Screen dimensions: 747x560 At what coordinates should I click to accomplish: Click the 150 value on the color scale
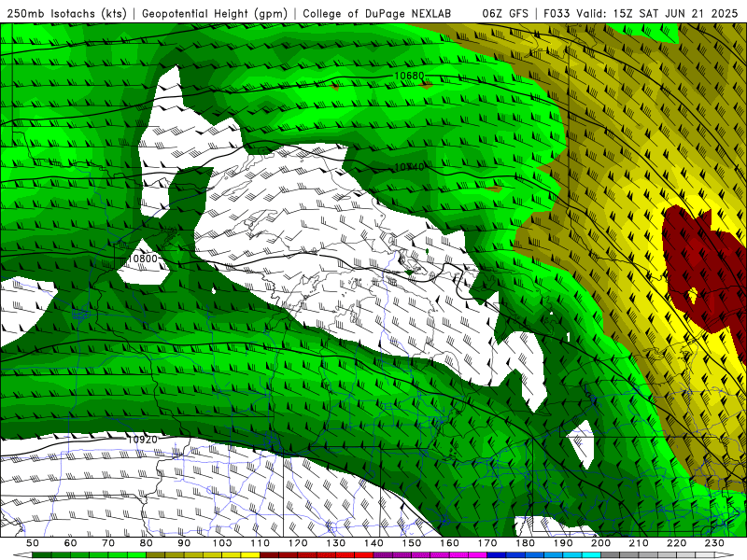point(412,543)
